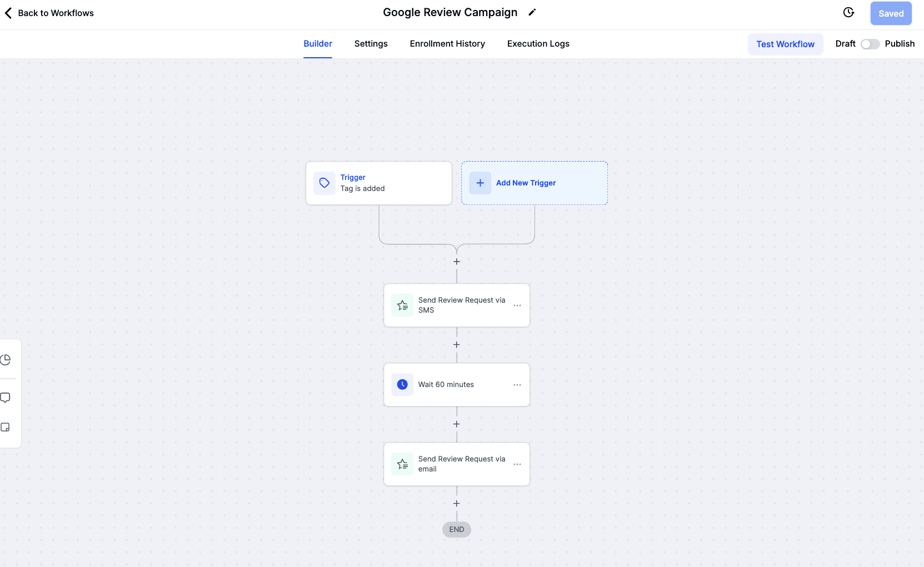Toggle the workflow from Draft to Publish
The width and height of the screenshot is (924, 567).
(870, 44)
